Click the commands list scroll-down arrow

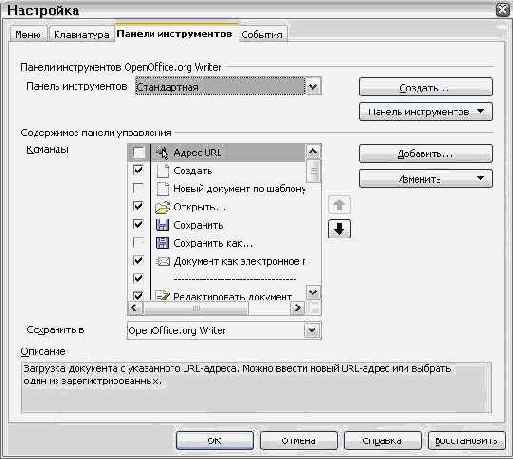(313, 292)
